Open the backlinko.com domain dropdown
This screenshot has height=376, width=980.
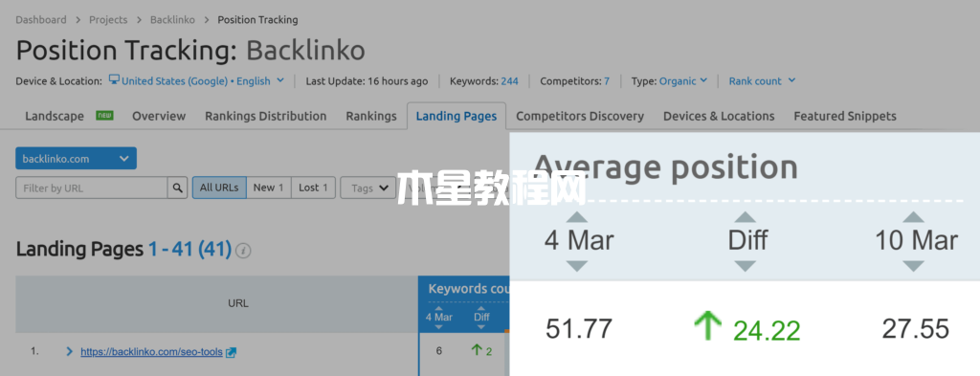tap(77, 159)
